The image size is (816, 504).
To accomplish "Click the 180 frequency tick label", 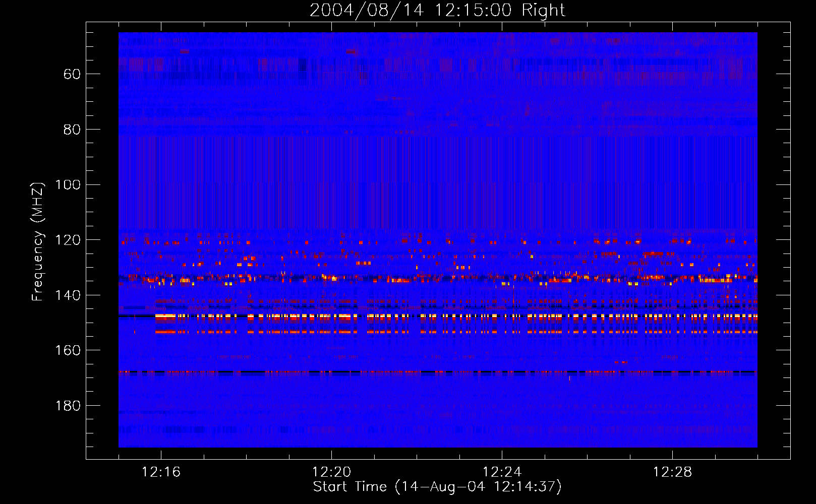I will pos(68,406).
